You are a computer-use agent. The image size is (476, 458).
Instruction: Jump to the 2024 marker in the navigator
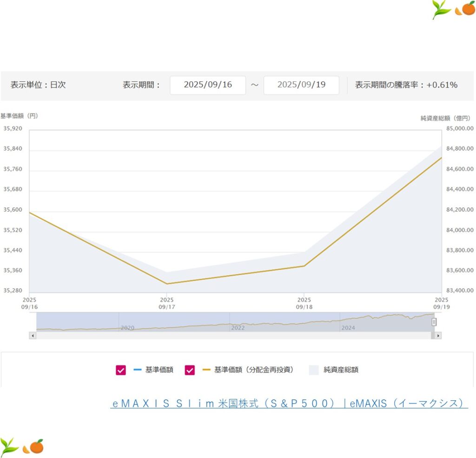[348, 328]
